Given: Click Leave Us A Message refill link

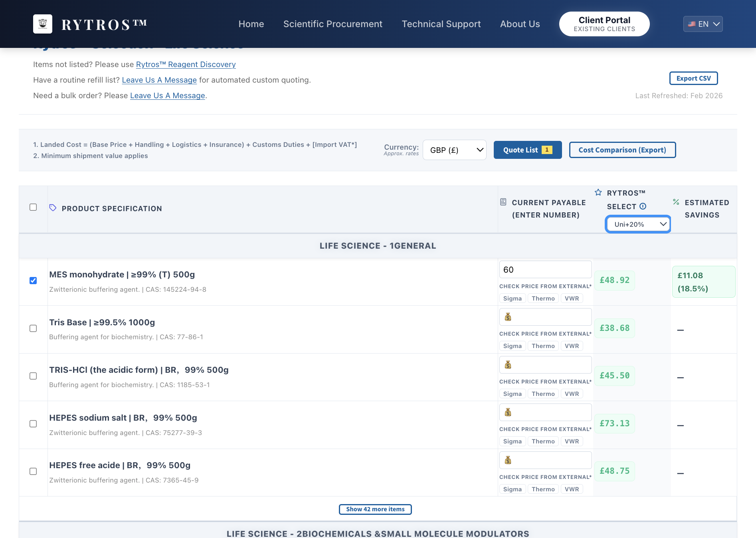Looking at the screenshot, I should pyautogui.click(x=159, y=80).
